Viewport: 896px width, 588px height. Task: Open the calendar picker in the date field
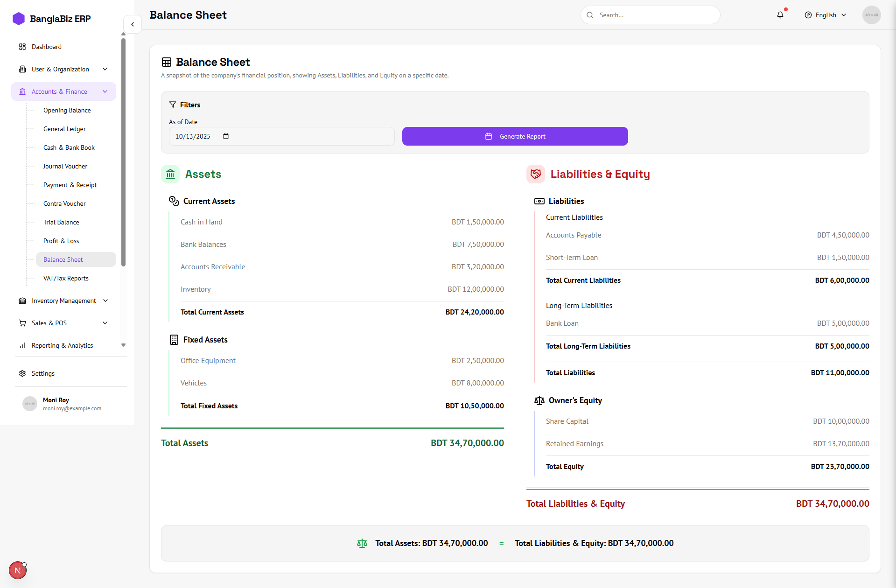click(226, 136)
